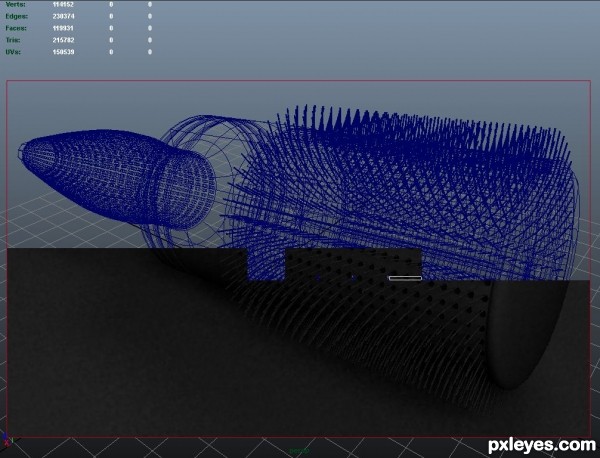This screenshot has height=458, width=600.
Task: Click the persp camera name label
Action: (x=299, y=451)
